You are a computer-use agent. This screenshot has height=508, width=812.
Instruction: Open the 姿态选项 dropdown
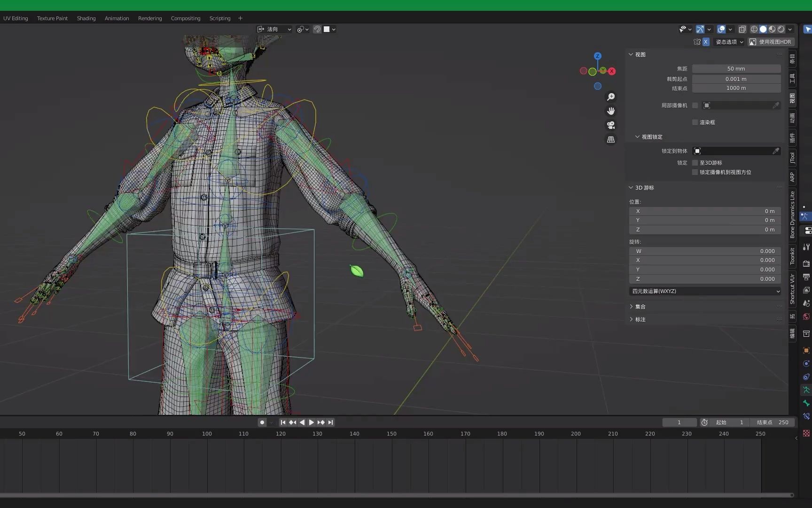(x=729, y=42)
